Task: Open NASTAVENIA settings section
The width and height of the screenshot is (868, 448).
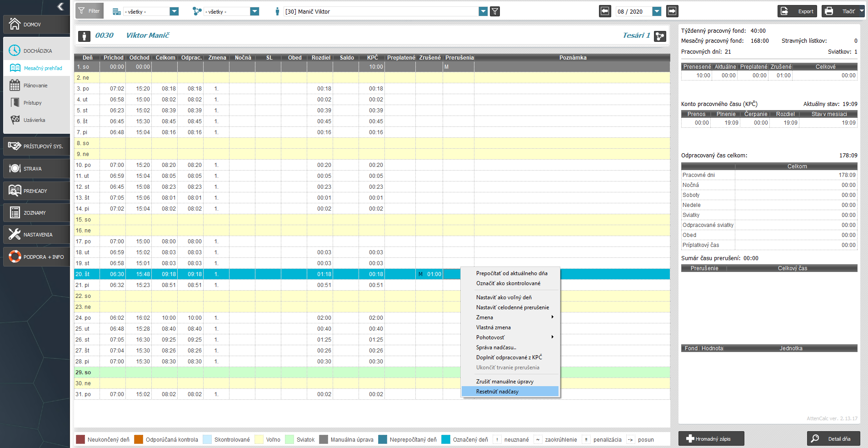Action: (x=36, y=235)
